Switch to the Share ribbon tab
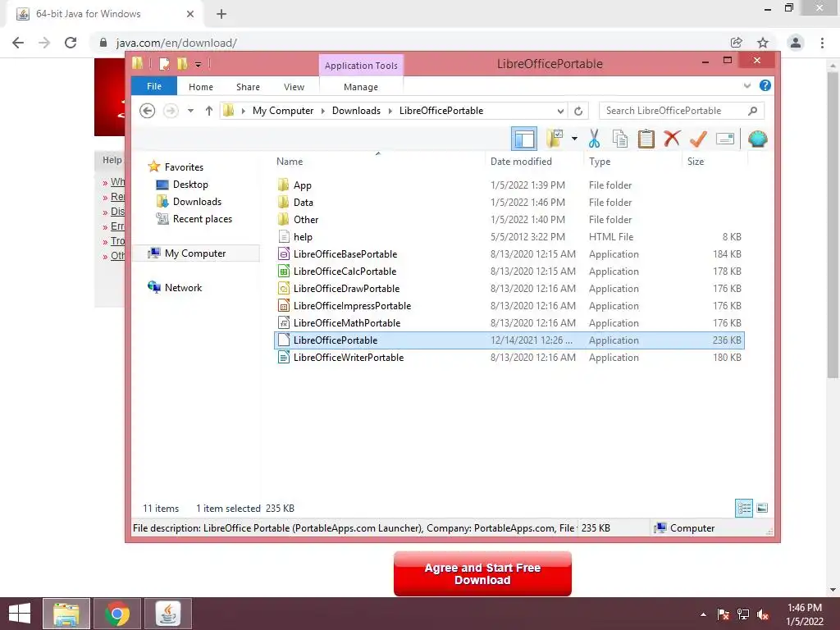 [x=248, y=87]
